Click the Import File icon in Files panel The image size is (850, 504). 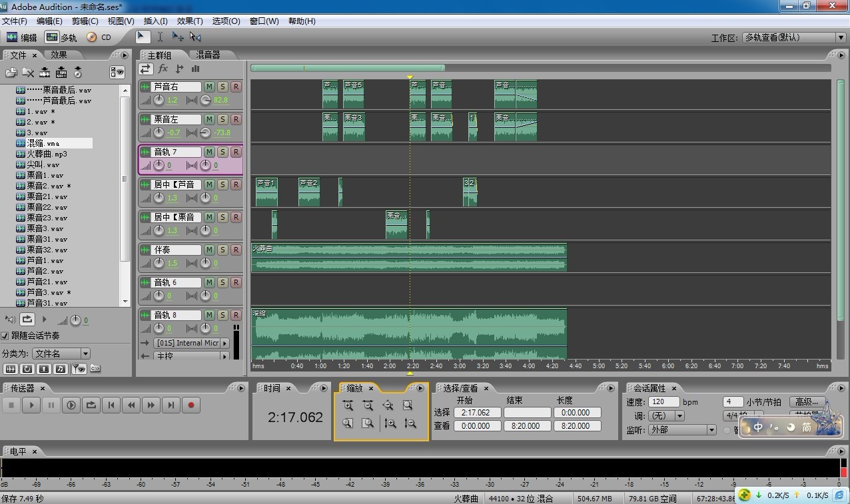tap(11, 73)
